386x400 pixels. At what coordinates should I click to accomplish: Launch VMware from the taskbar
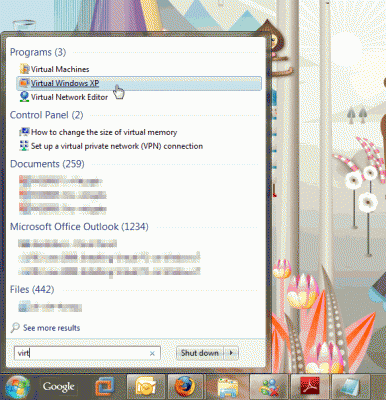click(105, 387)
